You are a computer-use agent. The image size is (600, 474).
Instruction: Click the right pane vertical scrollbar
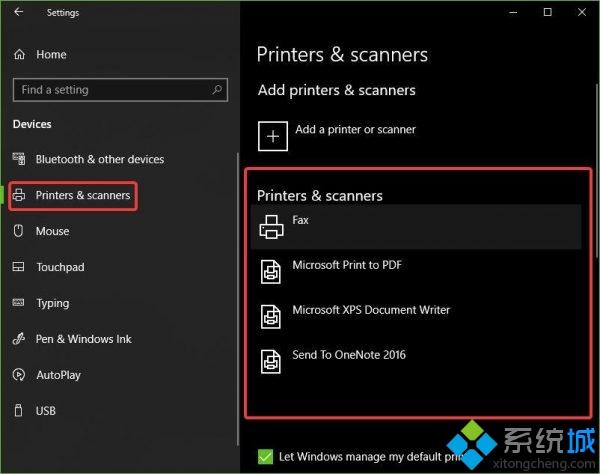597,170
